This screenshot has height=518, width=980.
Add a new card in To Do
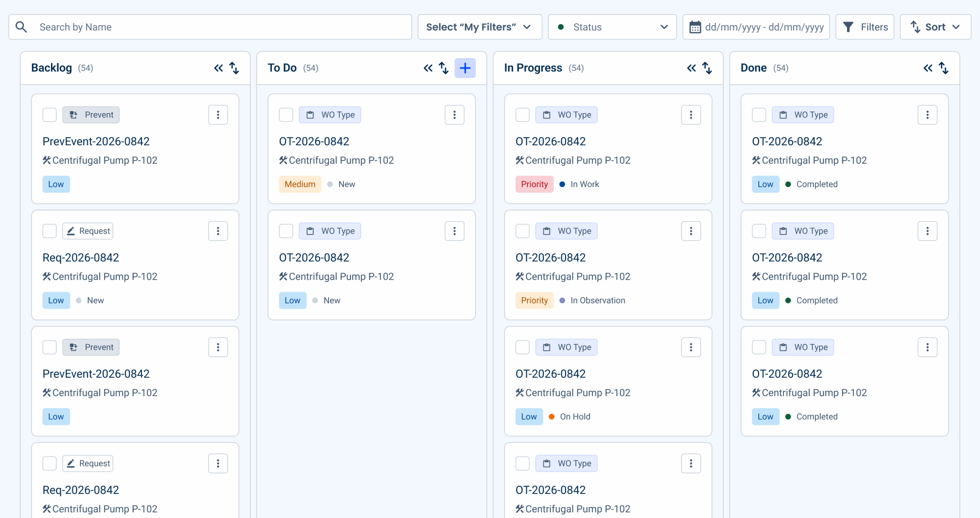[x=465, y=68]
